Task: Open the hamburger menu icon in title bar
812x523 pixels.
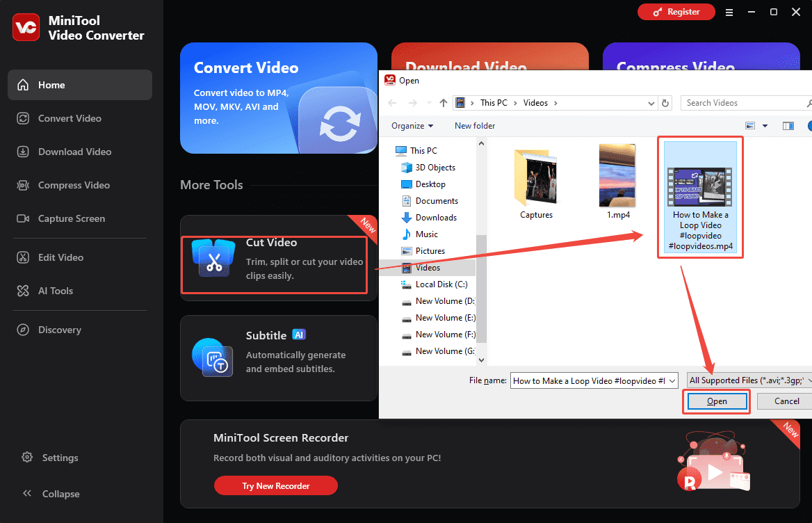Action: (729, 13)
